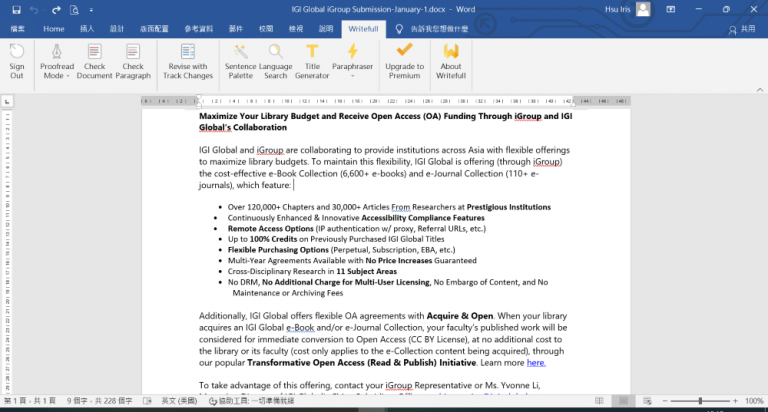Open the 郵件 ribbon tab

tap(236, 29)
